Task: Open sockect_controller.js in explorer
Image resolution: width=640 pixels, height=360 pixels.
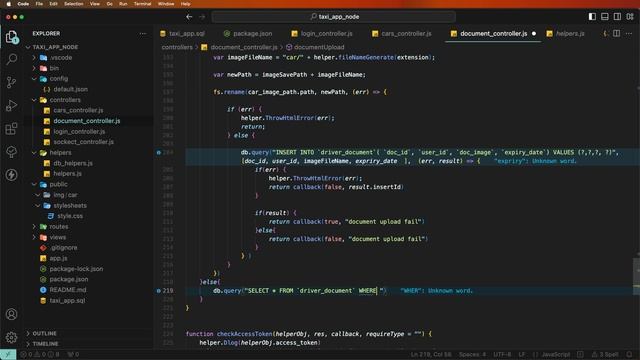Action: [84, 142]
